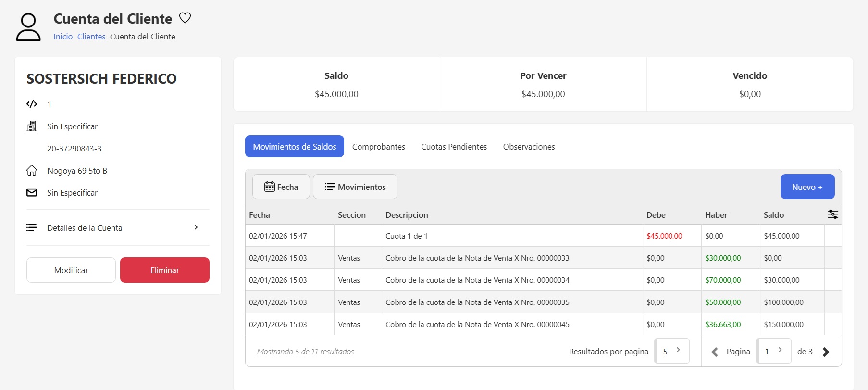Go to the next page arrow
Image resolution: width=868 pixels, height=390 pixels.
[826, 352]
